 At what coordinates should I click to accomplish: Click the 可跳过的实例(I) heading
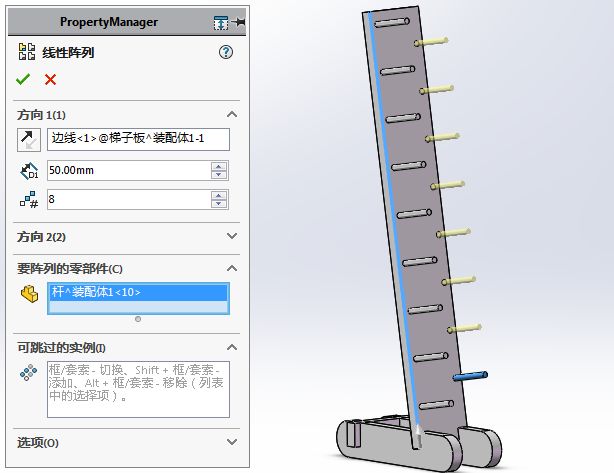point(61,348)
